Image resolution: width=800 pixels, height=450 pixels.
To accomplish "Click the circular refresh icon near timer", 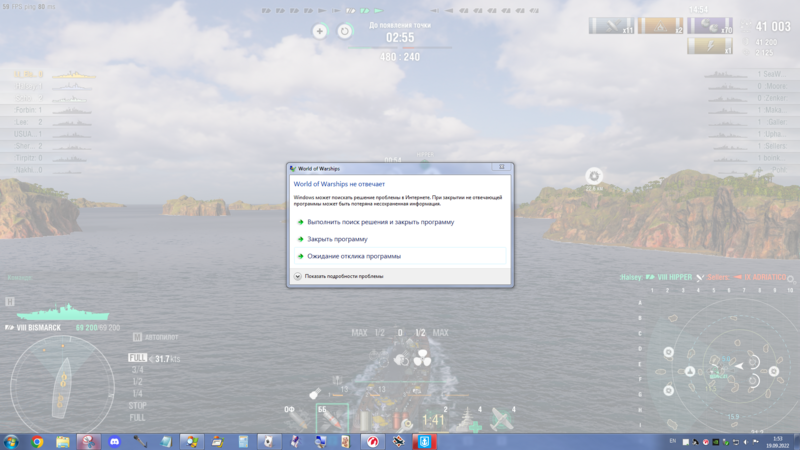I will tap(344, 31).
